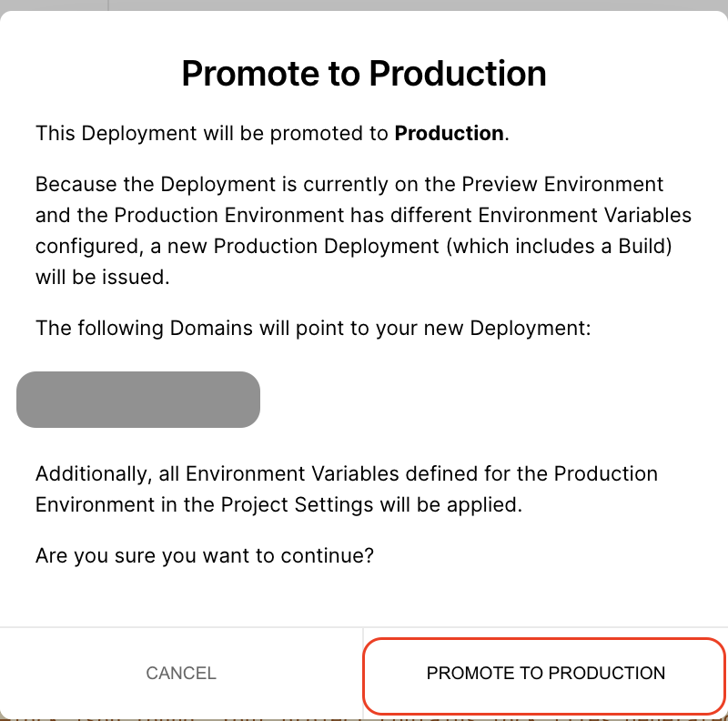Click the "Preview Environment" text
The image size is (728, 721).
562,185
